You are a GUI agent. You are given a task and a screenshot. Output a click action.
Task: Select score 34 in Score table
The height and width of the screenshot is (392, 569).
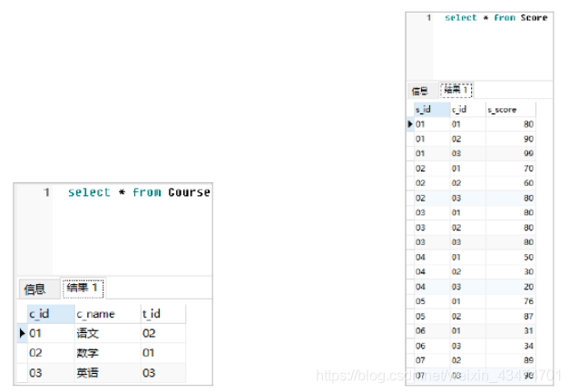(x=511, y=346)
